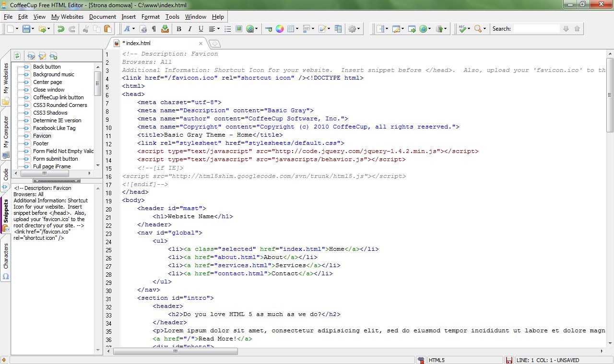Select the Background music snippet
This screenshot has width=614, height=364.
(x=54, y=74)
